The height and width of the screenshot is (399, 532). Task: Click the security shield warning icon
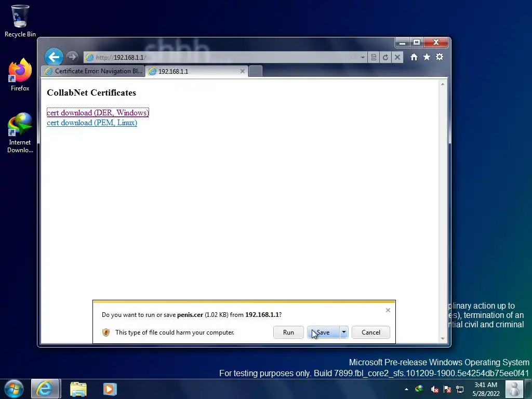[106, 332]
